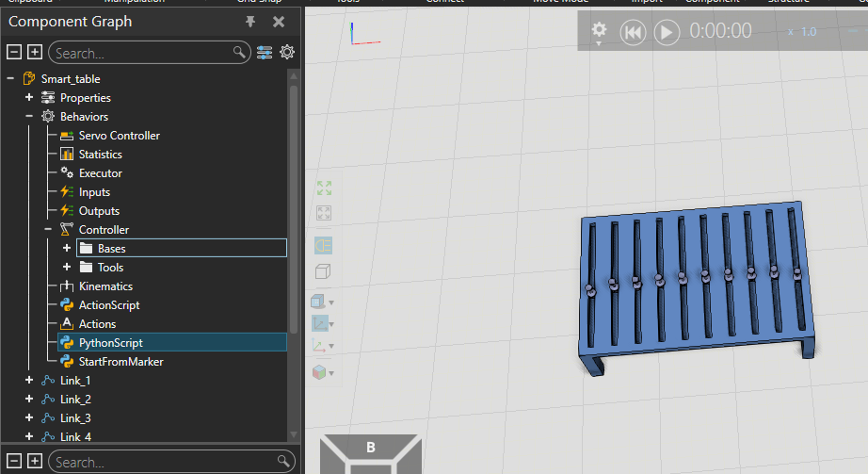Expand all in lower panel
The image size is (868, 474).
(x=34, y=461)
